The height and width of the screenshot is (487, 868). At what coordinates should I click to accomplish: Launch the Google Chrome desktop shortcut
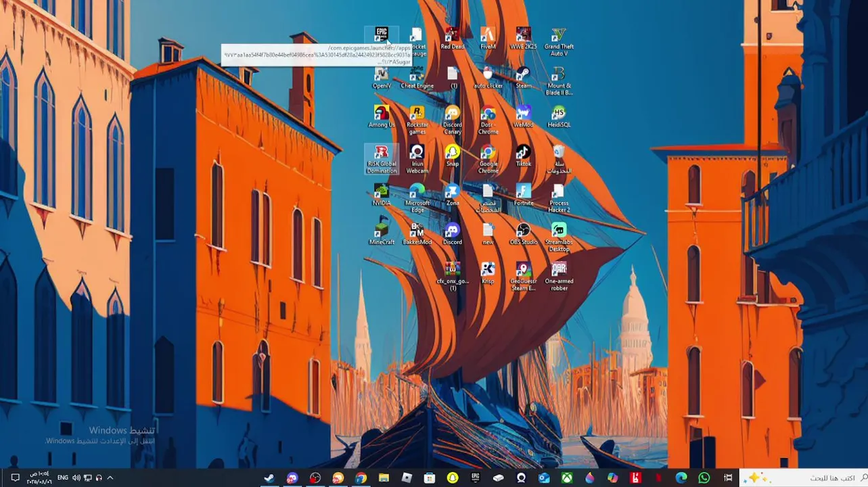tap(488, 159)
